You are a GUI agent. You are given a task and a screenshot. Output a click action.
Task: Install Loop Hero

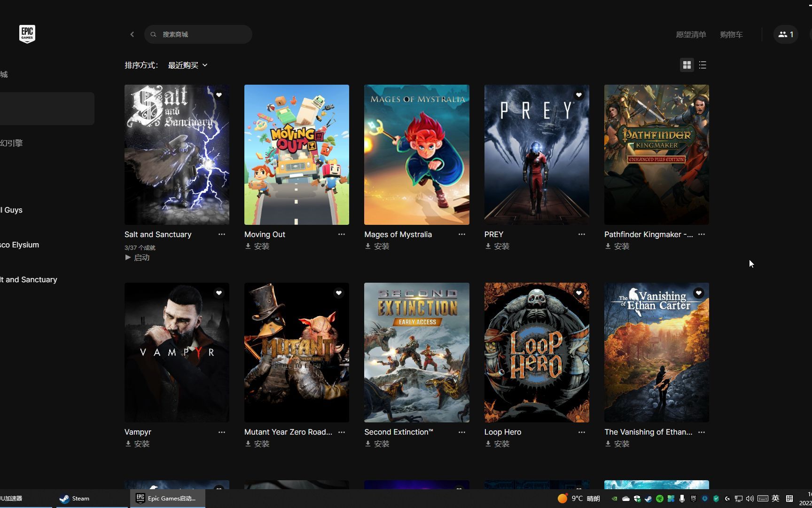pos(497,444)
